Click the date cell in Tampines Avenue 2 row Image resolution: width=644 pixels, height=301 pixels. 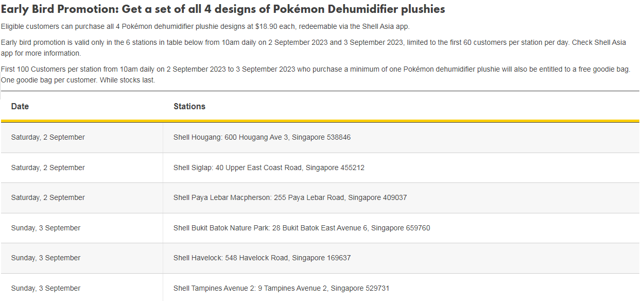click(46, 288)
